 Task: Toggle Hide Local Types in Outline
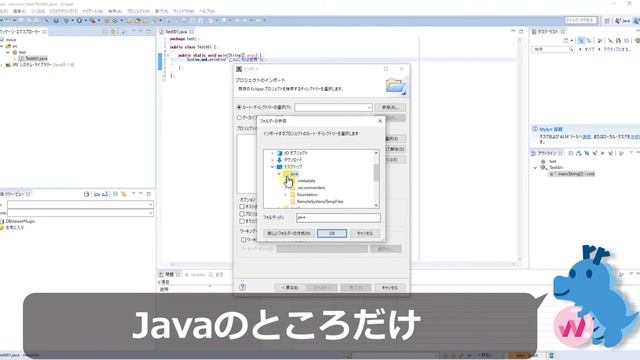(611, 153)
